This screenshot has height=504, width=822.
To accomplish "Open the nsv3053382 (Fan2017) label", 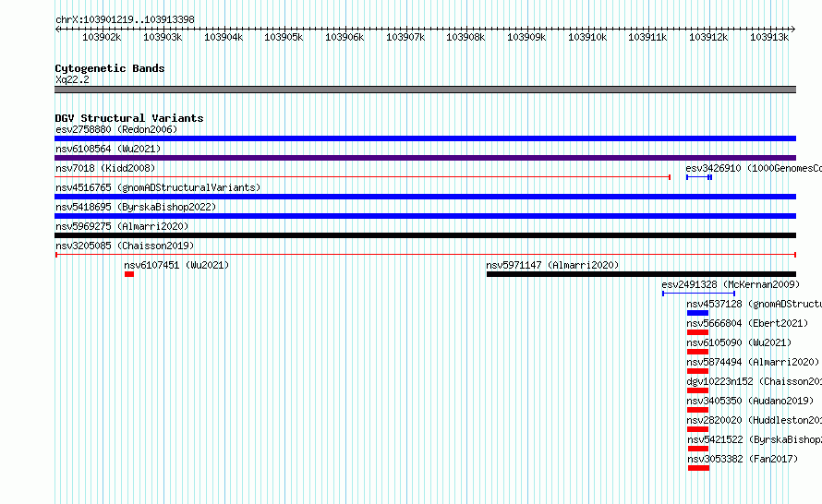I will [743, 459].
